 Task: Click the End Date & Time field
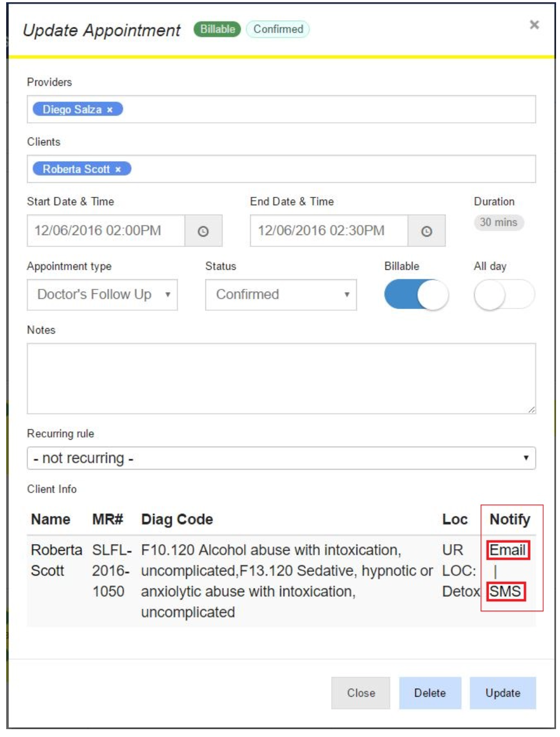pyautogui.click(x=329, y=231)
